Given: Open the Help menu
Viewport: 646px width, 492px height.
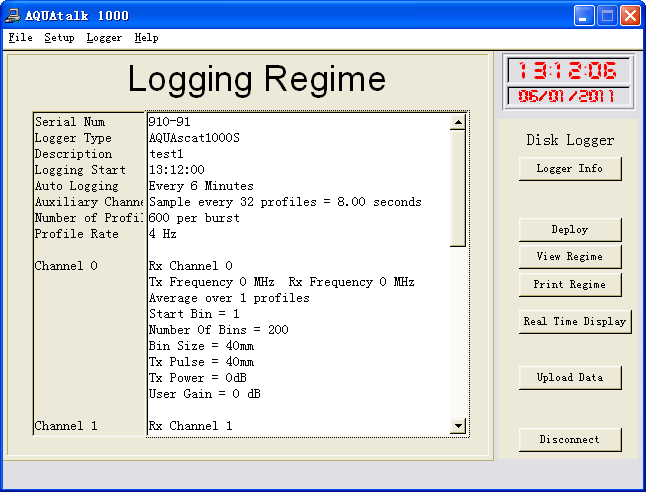Looking at the screenshot, I should tap(146, 38).
